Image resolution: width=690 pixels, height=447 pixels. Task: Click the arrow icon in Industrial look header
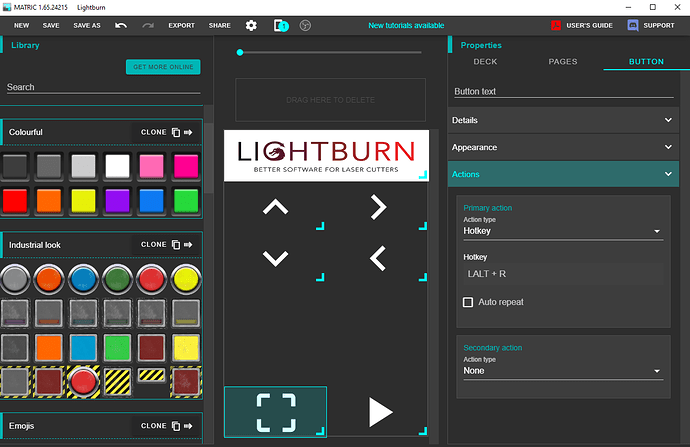(x=188, y=245)
